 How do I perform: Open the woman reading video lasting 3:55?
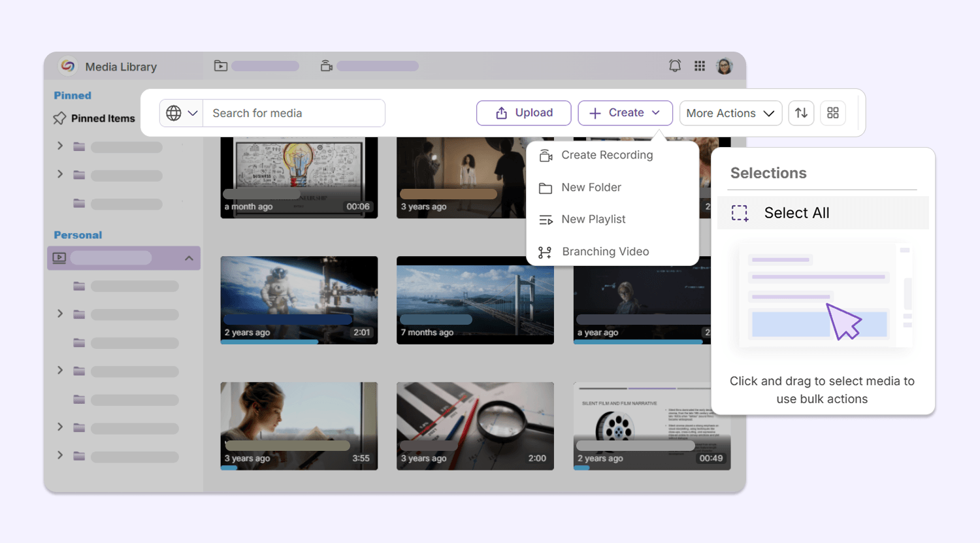tap(299, 426)
